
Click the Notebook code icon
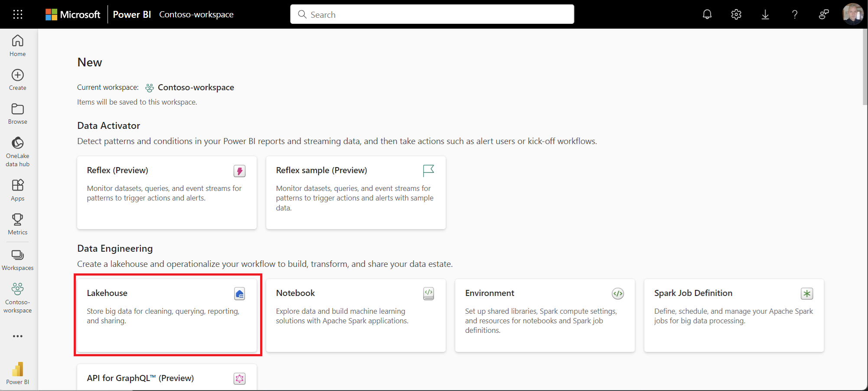click(429, 293)
